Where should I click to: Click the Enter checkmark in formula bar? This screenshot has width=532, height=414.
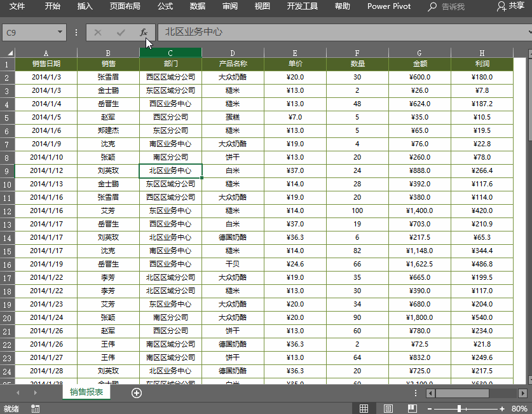121,32
